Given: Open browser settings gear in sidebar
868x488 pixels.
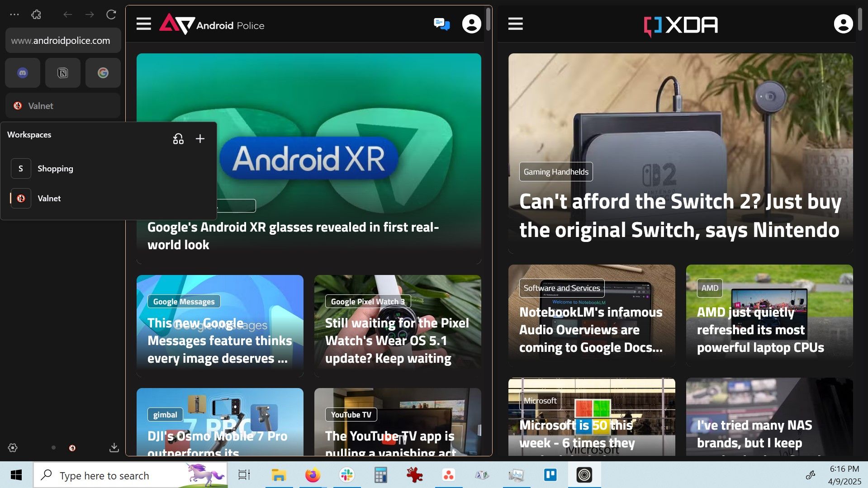Looking at the screenshot, I should coord(13,448).
